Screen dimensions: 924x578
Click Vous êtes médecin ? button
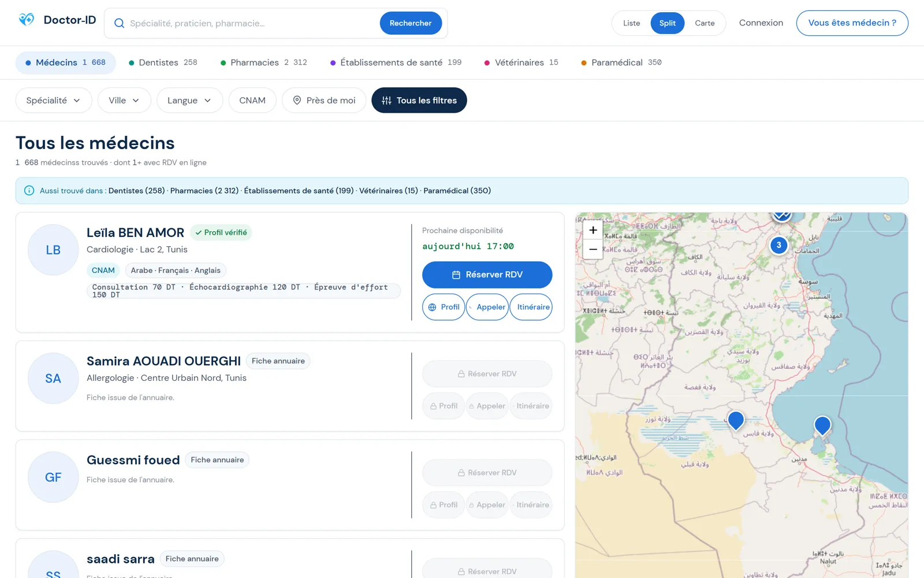[x=852, y=23]
